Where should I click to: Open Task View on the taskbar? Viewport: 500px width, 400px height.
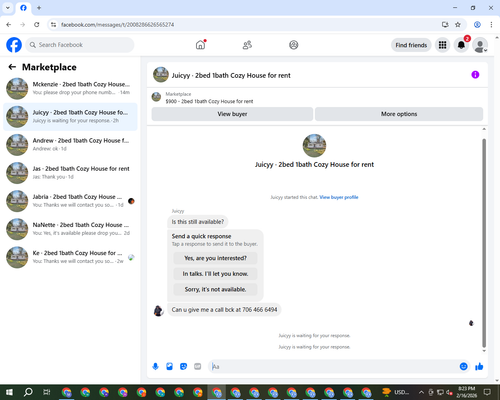pyautogui.click(x=47, y=392)
